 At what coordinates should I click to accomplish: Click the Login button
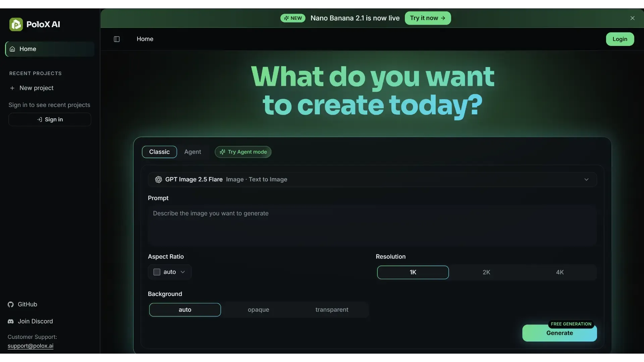(620, 39)
